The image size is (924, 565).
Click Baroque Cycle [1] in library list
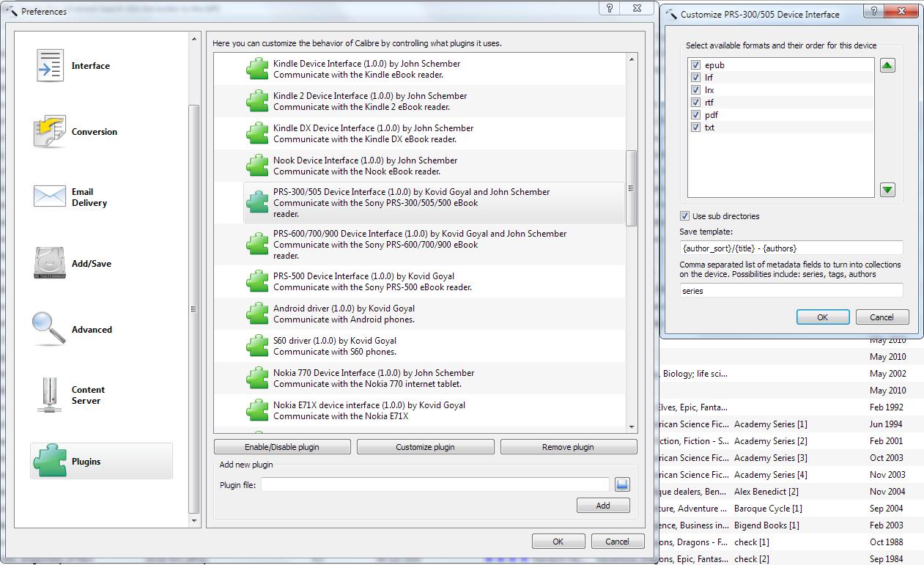(768, 509)
